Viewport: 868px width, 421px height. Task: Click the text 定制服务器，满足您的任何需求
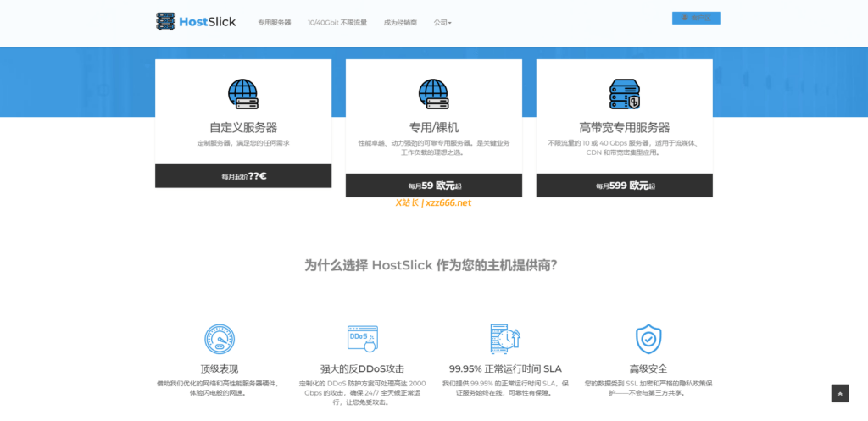(x=243, y=142)
